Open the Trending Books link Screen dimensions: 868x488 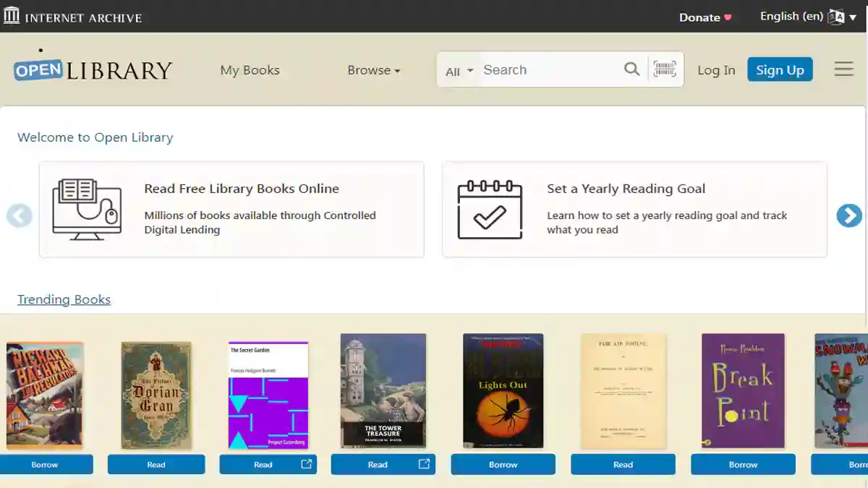[64, 299]
